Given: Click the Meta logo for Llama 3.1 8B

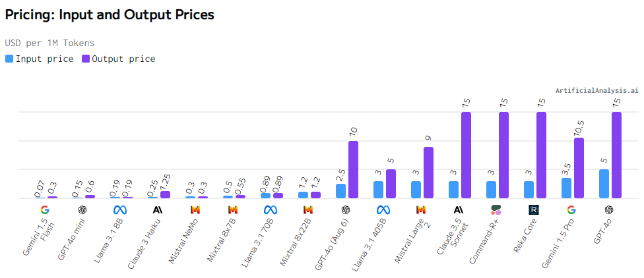Looking at the screenshot, I should pos(120,209).
